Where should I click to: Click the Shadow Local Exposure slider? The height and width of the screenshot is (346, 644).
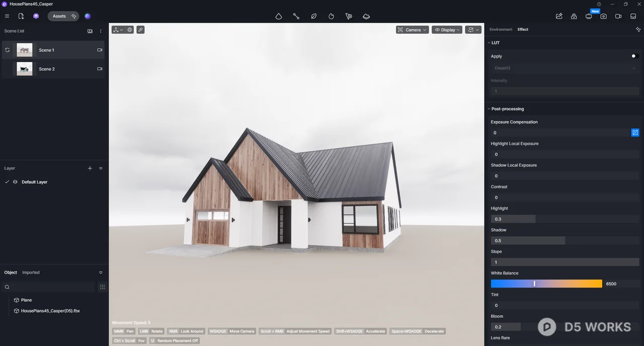pos(565,176)
